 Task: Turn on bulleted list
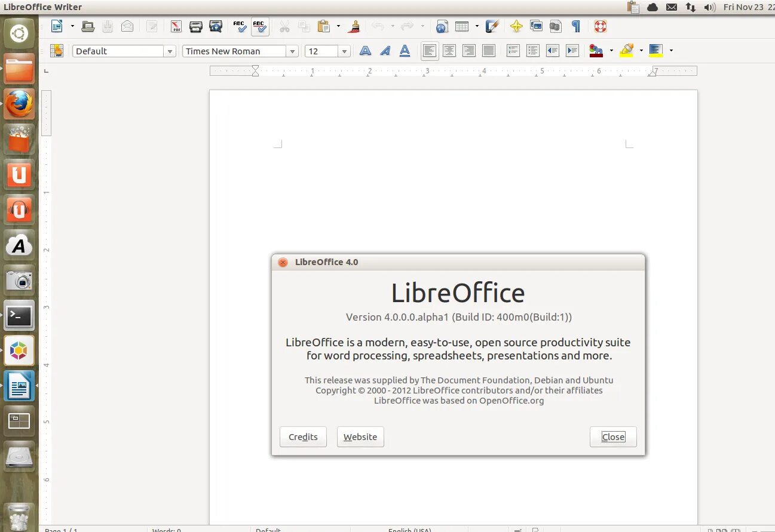pyautogui.click(x=533, y=51)
